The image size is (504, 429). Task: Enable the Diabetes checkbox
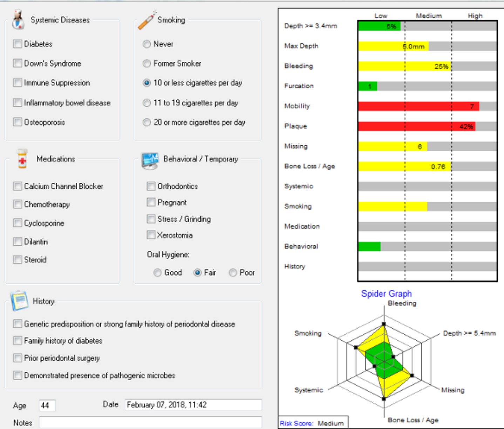click(18, 44)
